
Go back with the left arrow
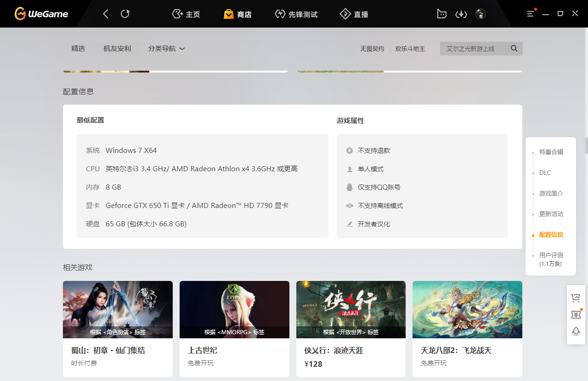pyautogui.click(x=106, y=14)
